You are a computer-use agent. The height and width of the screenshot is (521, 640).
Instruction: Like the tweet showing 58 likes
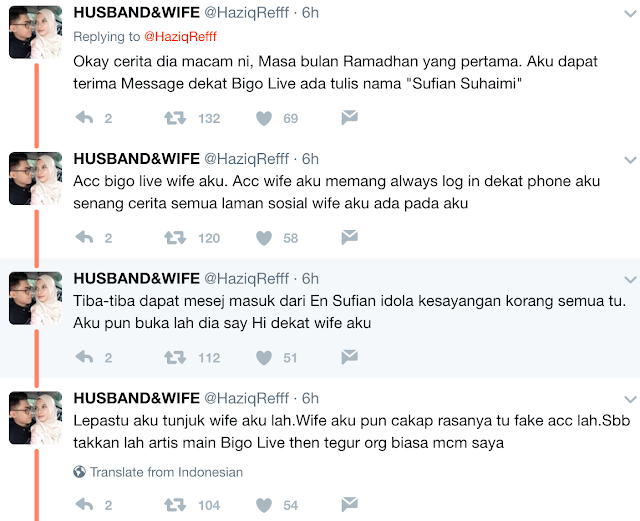coord(264,238)
